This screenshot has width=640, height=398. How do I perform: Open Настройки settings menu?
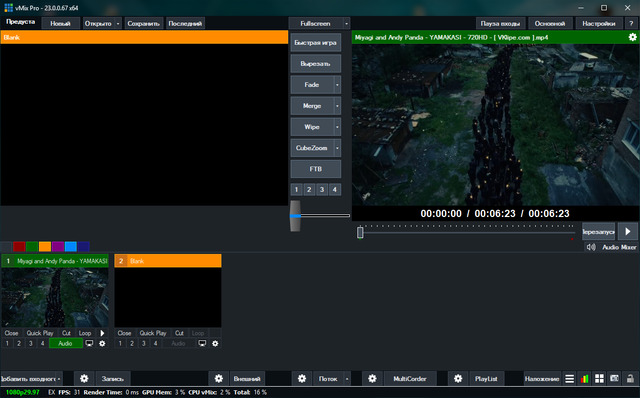(598, 23)
